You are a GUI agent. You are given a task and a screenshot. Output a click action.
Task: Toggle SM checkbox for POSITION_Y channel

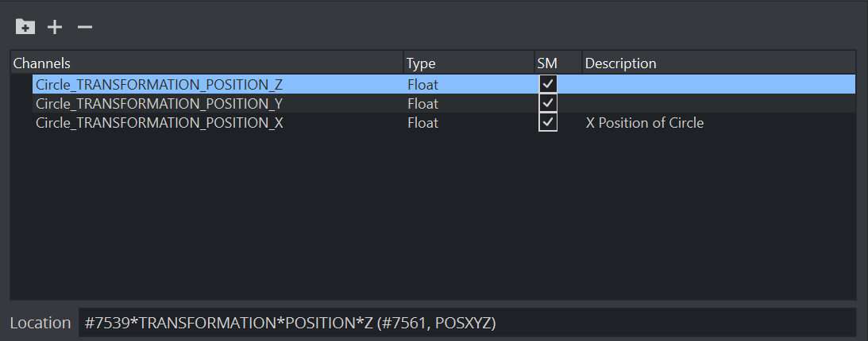(548, 103)
